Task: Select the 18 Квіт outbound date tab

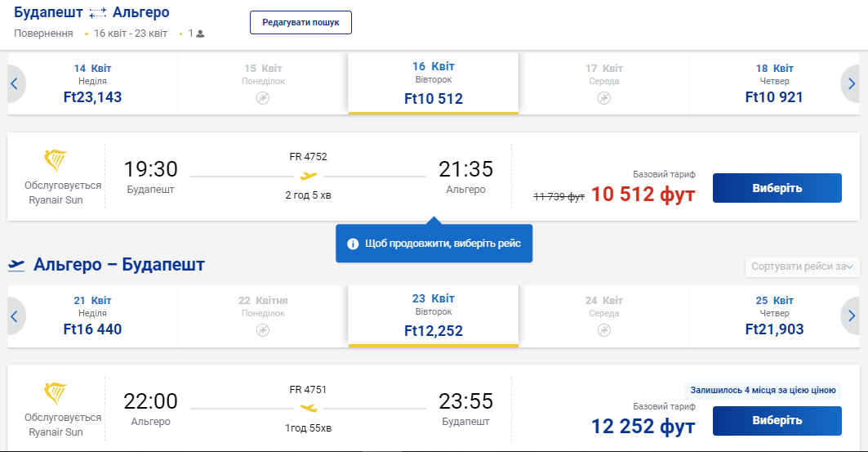Action: (x=774, y=84)
